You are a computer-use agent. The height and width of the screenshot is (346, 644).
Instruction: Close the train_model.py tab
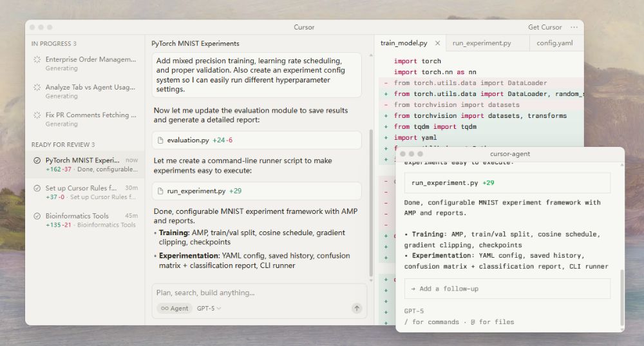tap(438, 43)
